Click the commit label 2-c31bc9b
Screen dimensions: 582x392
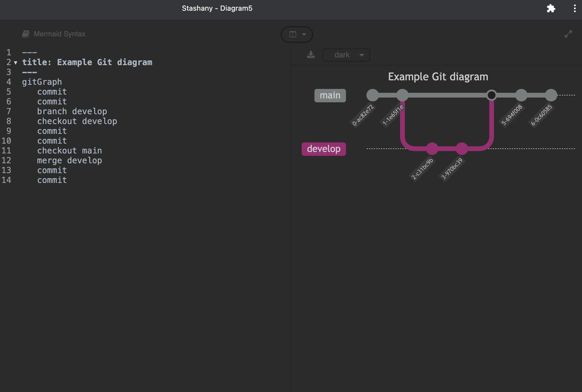423,169
